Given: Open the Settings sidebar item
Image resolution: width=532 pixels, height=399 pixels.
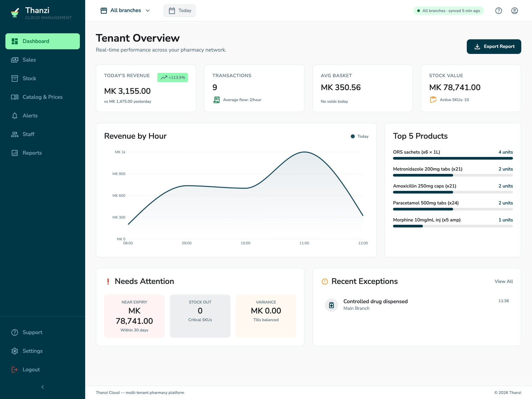Looking at the screenshot, I should click(x=43, y=351).
